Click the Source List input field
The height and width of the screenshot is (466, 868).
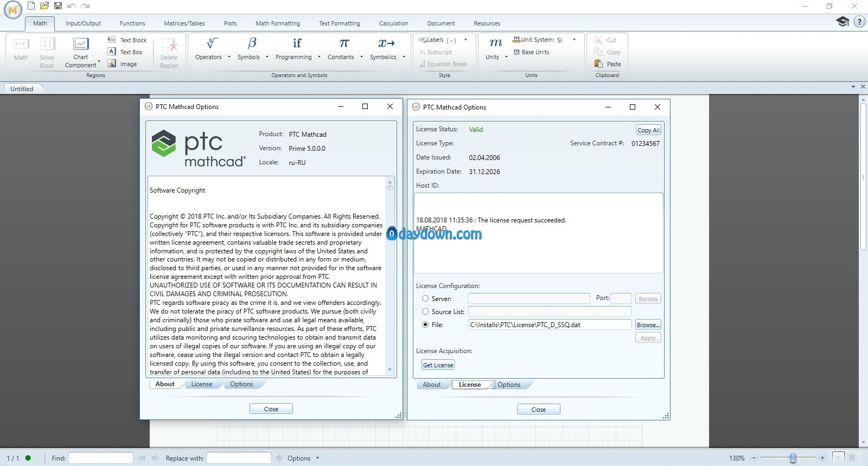pos(550,311)
